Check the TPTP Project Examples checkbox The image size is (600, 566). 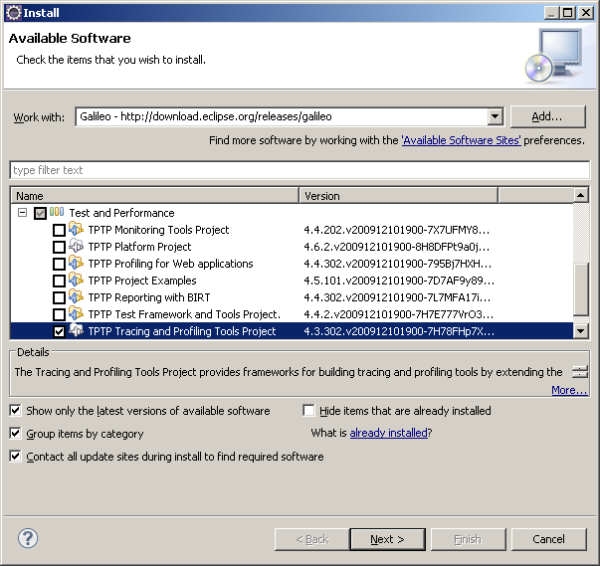coord(59,281)
